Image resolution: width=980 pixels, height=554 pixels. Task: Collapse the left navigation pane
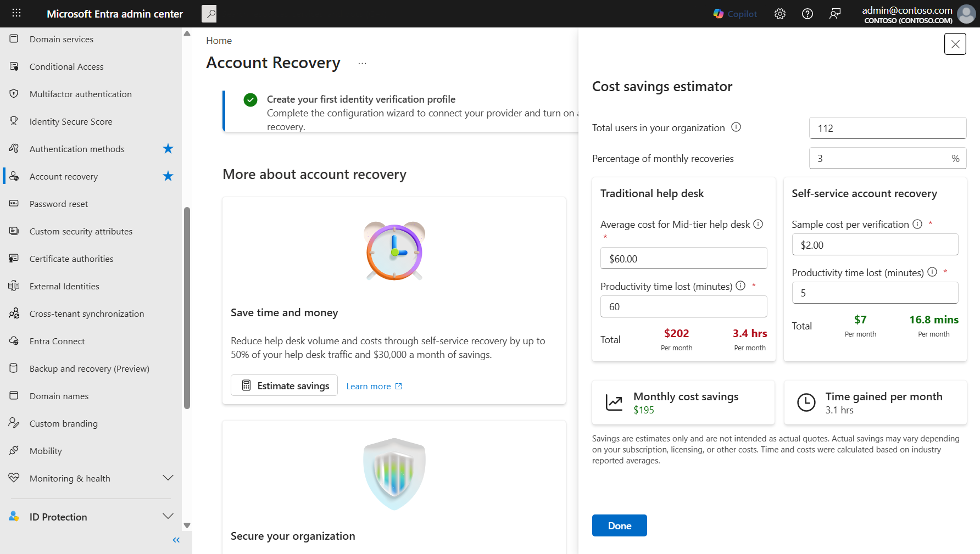tap(176, 540)
